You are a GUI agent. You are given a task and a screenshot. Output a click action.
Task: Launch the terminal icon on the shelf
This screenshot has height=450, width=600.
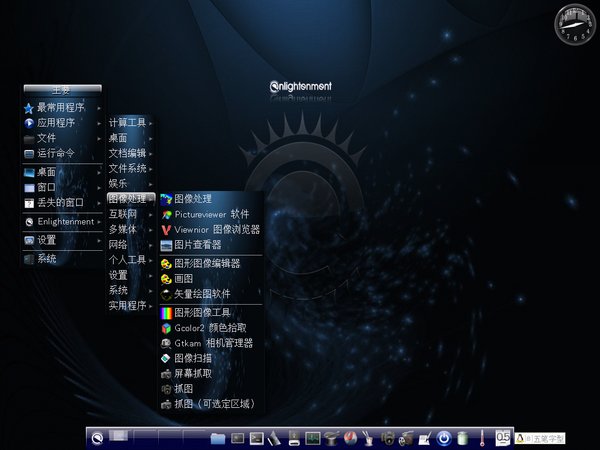[x=256, y=438]
